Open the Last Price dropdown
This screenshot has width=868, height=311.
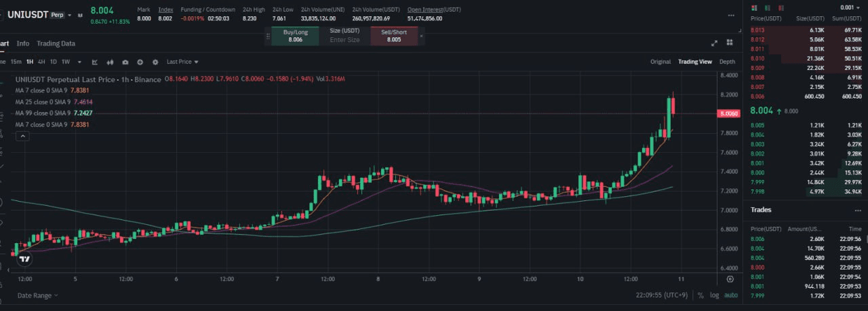click(182, 62)
